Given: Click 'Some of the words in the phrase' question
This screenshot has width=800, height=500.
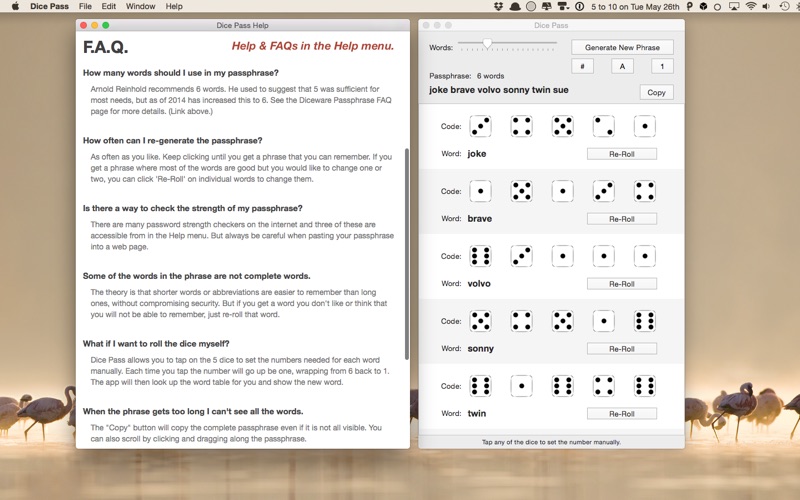Looking at the screenshot, I should click(x=196, y=276).
